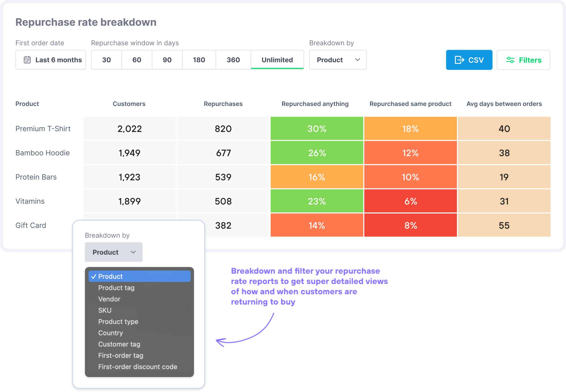Click the sliders icon inside the Filters button

(511, 60)
